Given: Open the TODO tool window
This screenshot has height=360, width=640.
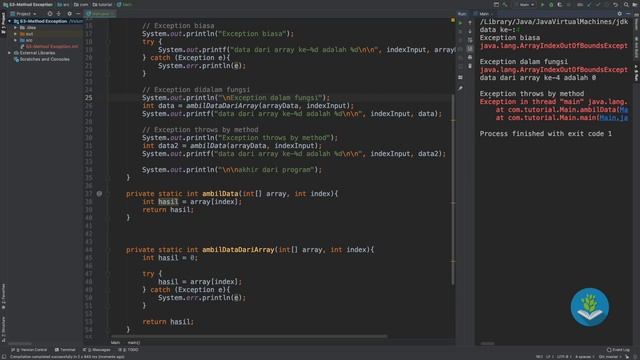Looking at the screenshot, I should click(129, 350).
